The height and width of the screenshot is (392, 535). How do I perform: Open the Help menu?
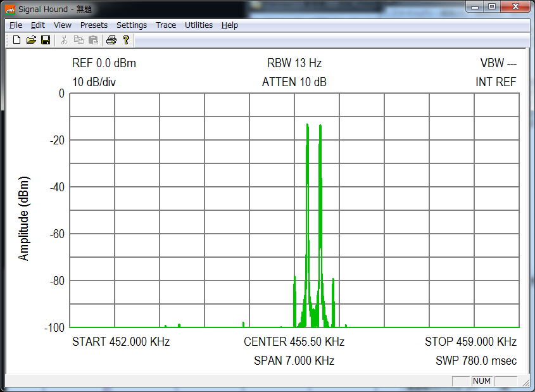click(230, 25)
